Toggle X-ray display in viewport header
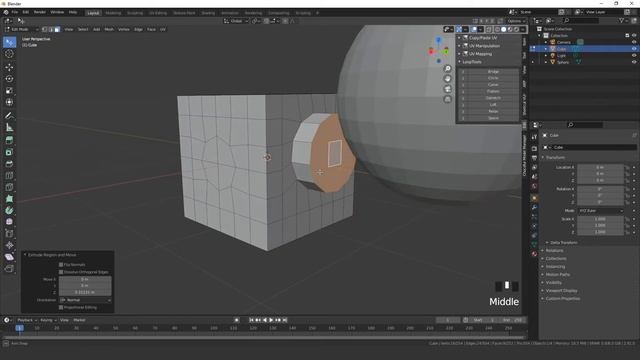 pyautogui.click(x=489, y=29)
